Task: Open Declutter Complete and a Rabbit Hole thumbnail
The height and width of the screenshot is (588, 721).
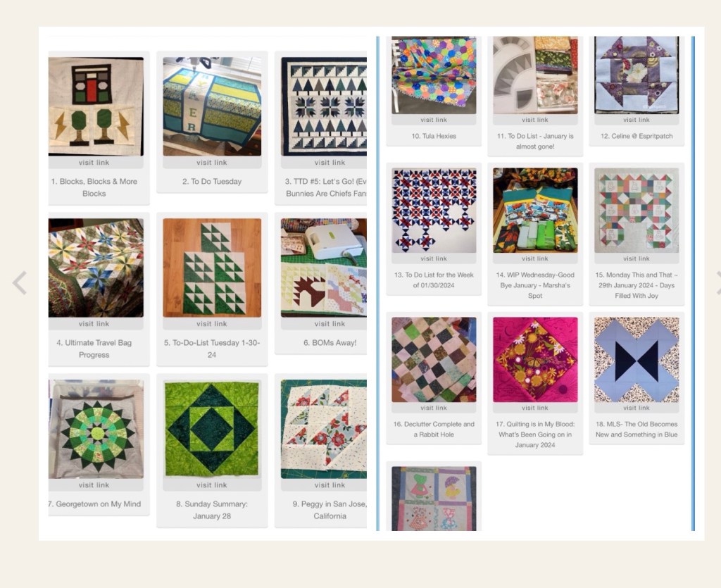Action: tap(434, 360)
